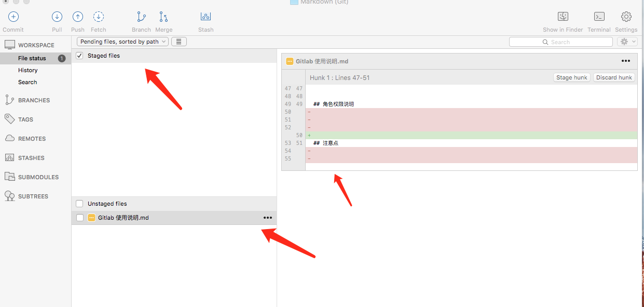Click the Commit plus icon
The width and height of the screenshot is (644, 307).
tap(13, 17)
